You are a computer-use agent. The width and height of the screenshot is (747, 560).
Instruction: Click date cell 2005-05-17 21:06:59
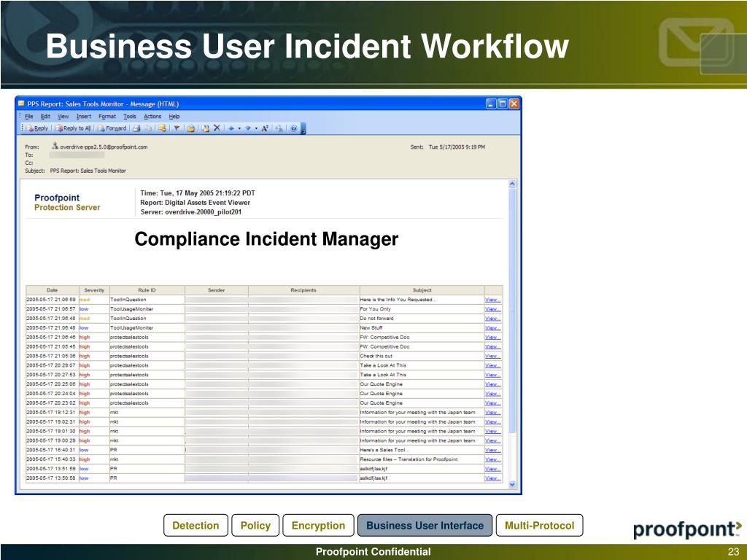(x=51, y=300)
